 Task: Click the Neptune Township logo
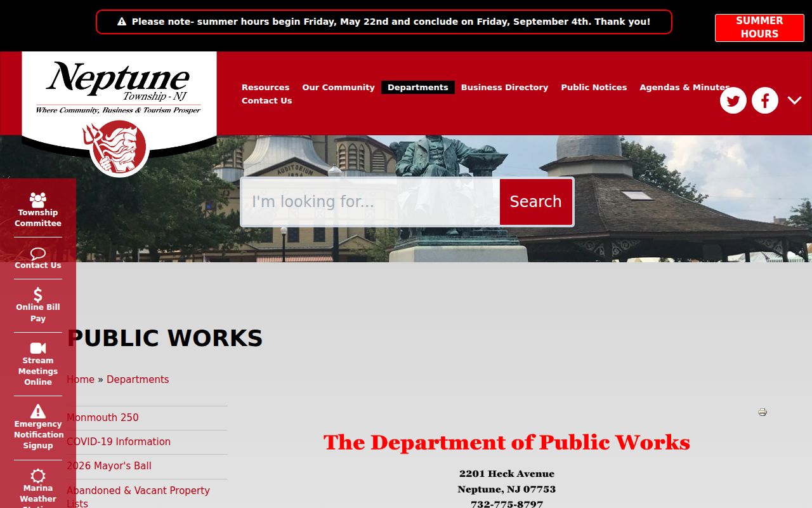[119, 114]
